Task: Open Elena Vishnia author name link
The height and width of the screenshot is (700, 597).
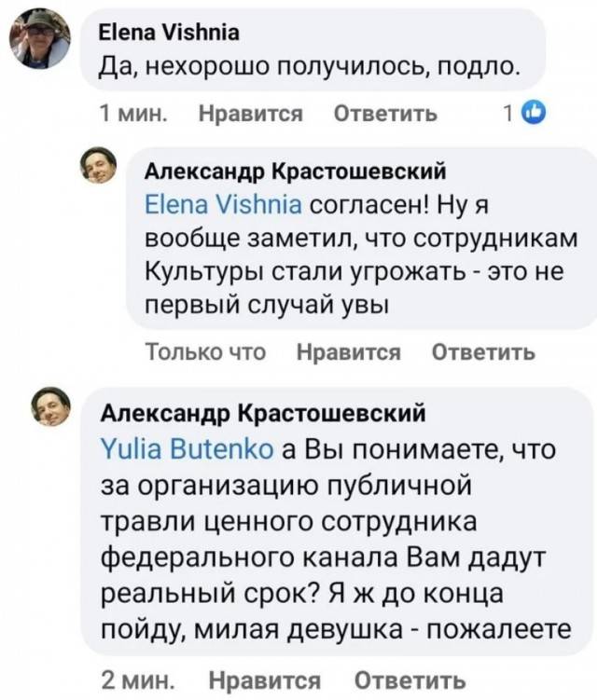Action: coord(169,33)
